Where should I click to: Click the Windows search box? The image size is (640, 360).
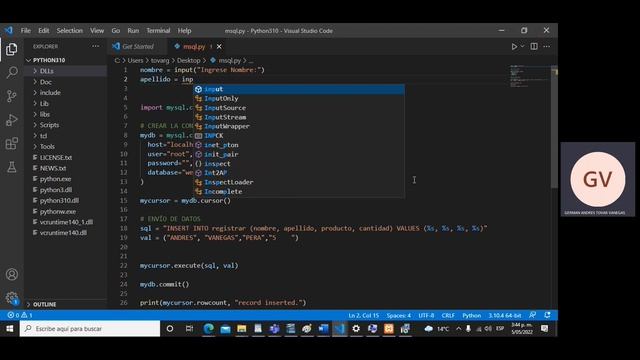90,329
